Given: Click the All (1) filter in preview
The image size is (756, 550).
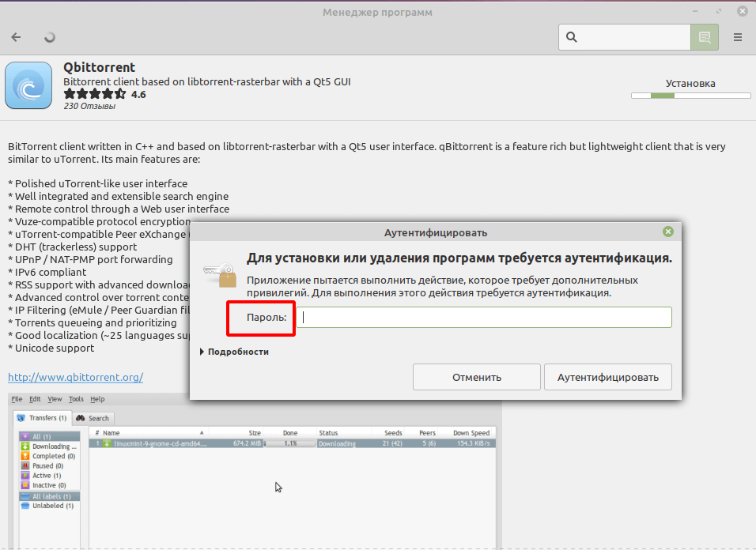Looking at the screenshot, I should (x=49, y=436).
